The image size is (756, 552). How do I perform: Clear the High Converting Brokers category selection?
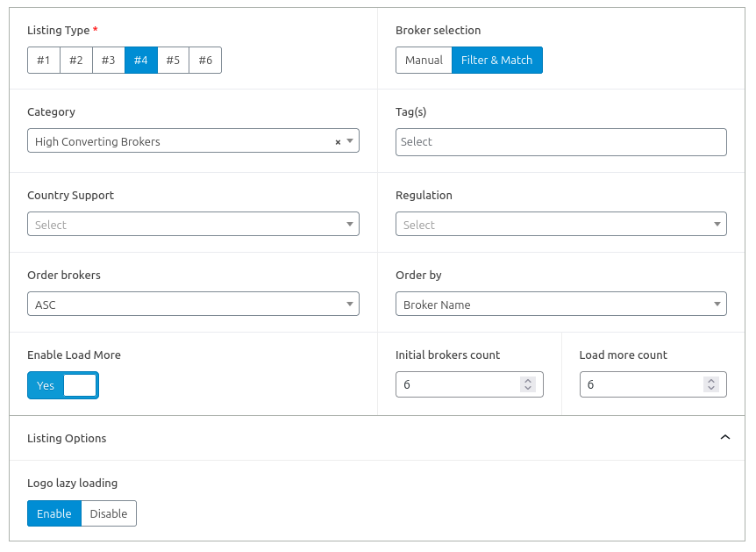click(x=338, y=142)
